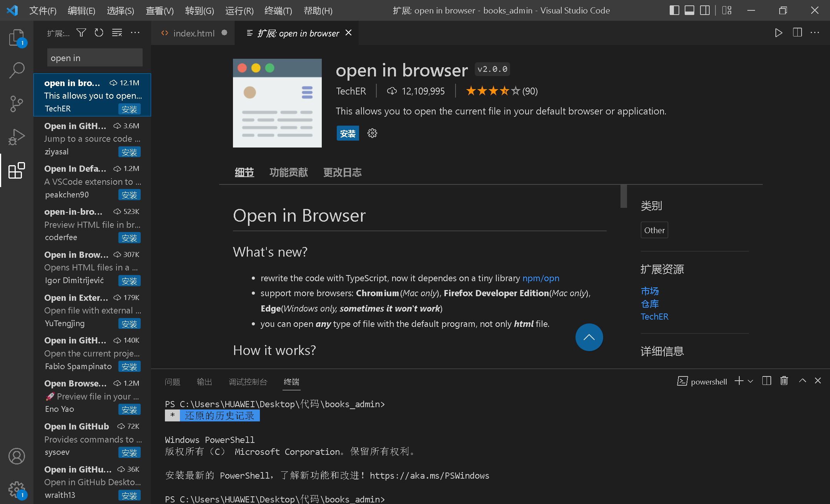The height and width of the screenshot is (504, 830).
Task: Open editor more actions ellipsis
Action: click(815, 33)
